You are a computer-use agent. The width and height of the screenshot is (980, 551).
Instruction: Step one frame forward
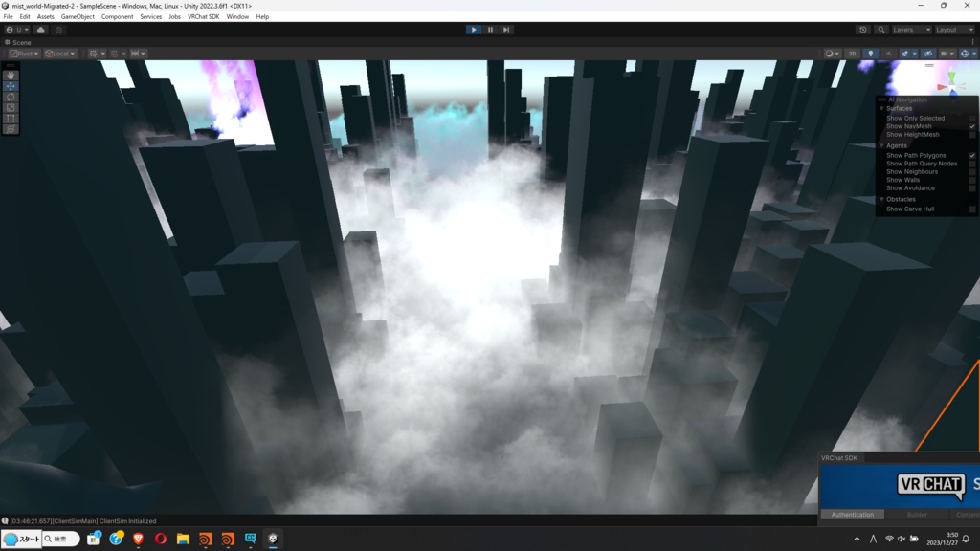coord(506,30)
